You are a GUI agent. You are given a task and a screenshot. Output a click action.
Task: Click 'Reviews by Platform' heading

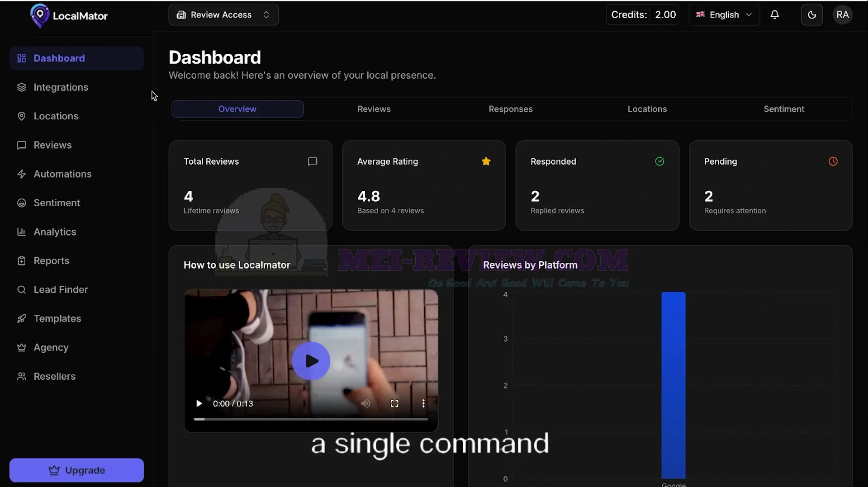530,265
